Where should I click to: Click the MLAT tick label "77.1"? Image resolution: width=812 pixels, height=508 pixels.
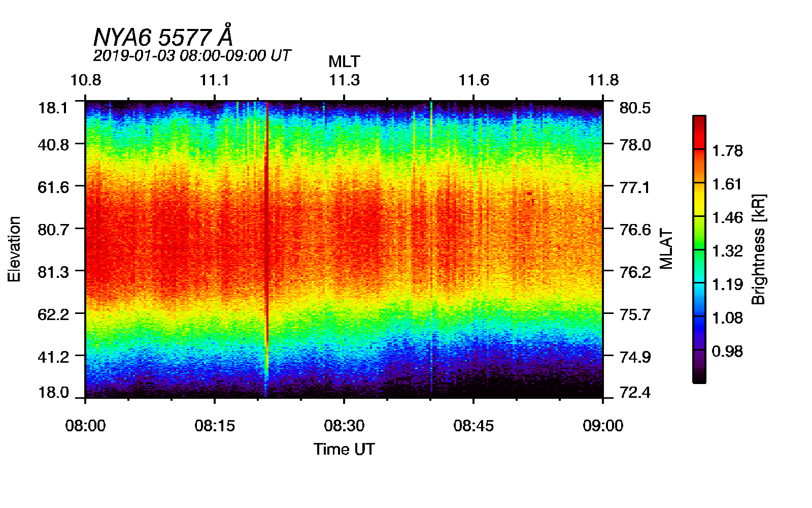[x=635, y=187]
